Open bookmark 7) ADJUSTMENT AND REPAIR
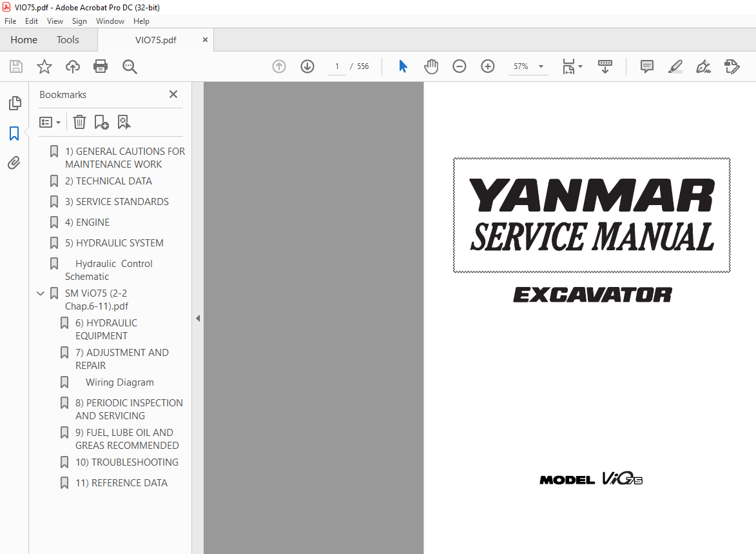 click(122, 359)
